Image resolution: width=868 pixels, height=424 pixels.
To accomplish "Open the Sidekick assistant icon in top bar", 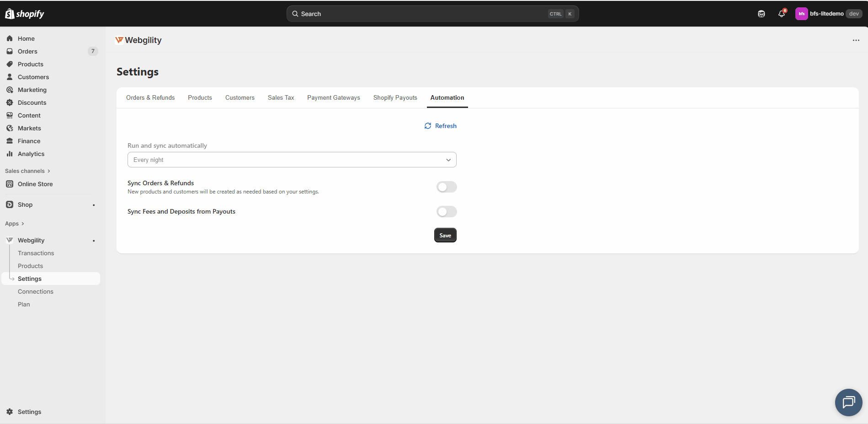I will 761,14.
